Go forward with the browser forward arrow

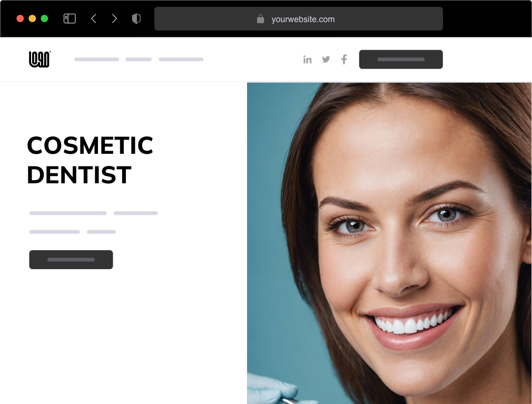pos(114,18)
